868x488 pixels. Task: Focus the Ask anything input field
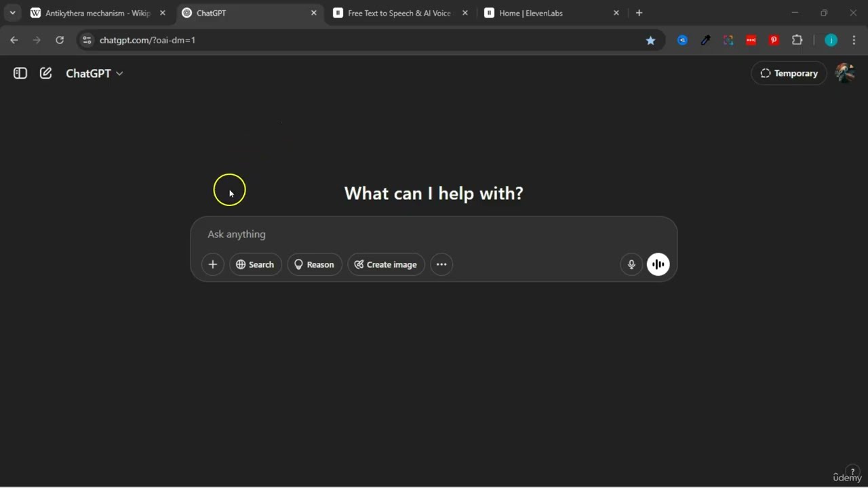[x=434, y=234]
